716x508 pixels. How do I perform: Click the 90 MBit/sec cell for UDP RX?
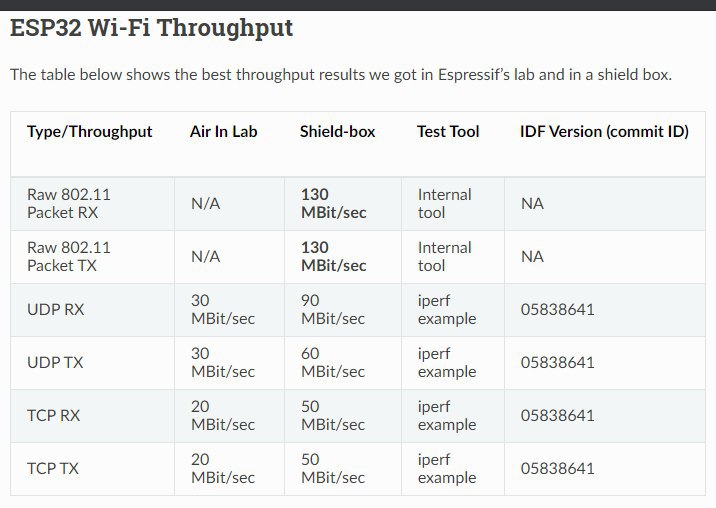click(333, 309)
